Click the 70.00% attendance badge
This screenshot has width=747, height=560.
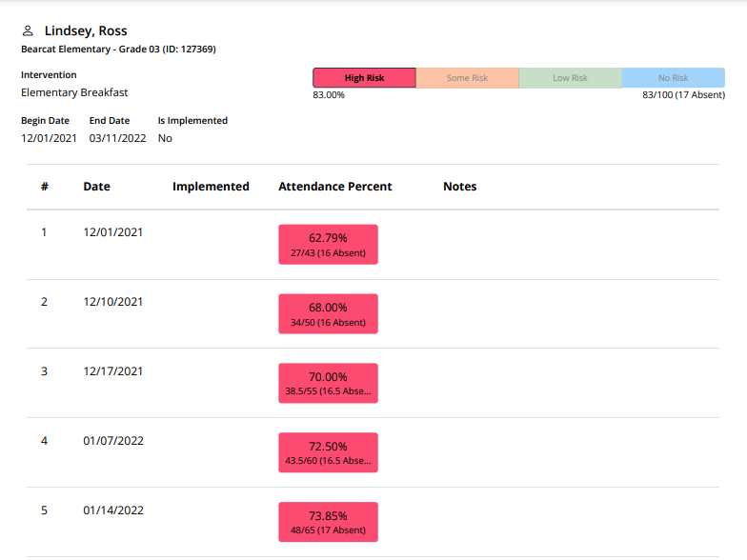coord(328,384)
